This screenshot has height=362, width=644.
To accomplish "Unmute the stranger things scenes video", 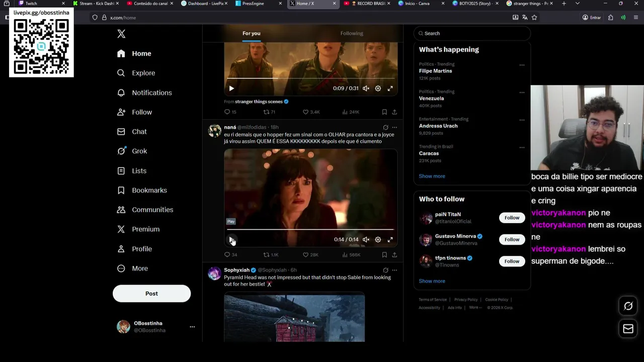I will pyautogui.click(x=366, y=88).
